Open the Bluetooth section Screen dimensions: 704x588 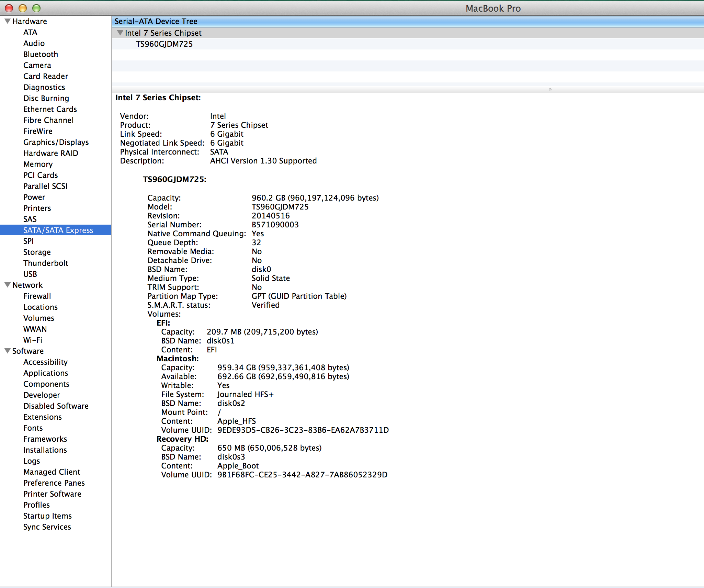click(x=41, y=54)
